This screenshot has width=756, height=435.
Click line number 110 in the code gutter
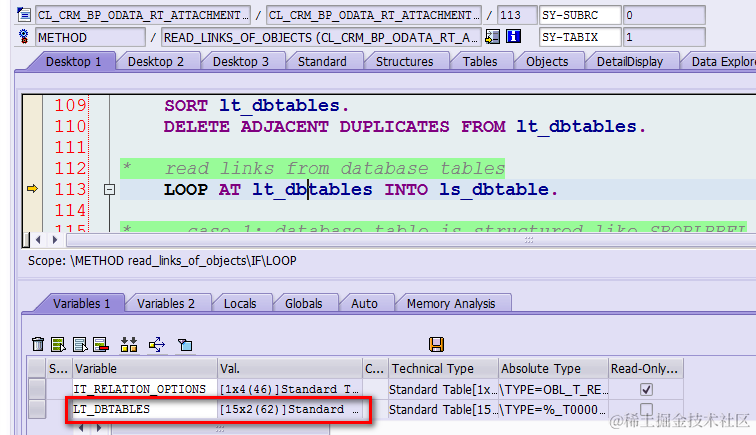click(70, 126)
